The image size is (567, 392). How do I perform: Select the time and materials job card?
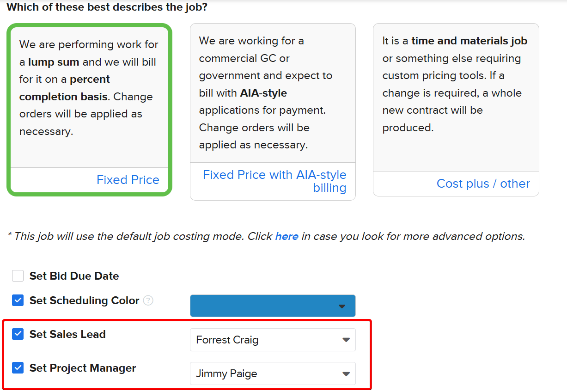456,92
